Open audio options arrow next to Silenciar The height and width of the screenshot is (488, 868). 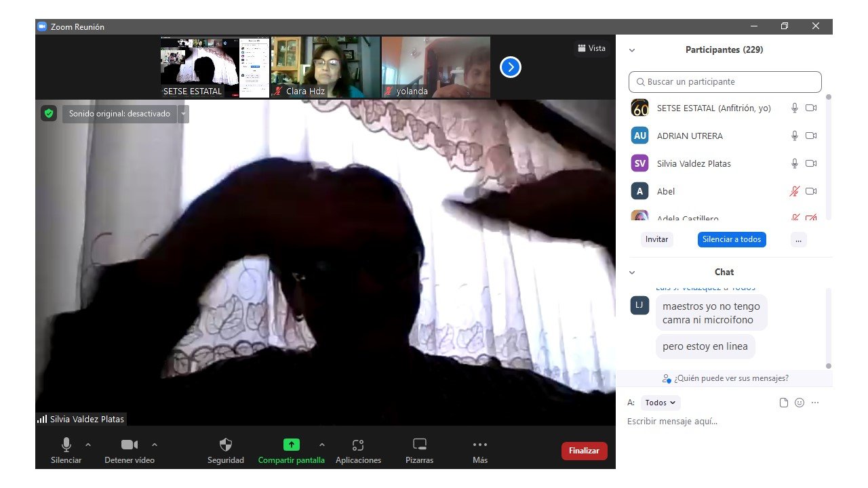87,445
